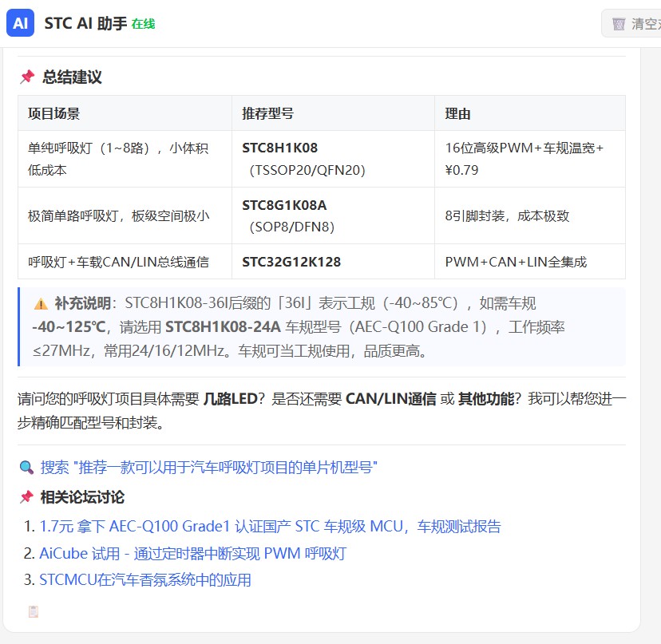This screenshot has height=644, width=661.
Task: Click the warning icon beside 补充说明
Action: 41,303
